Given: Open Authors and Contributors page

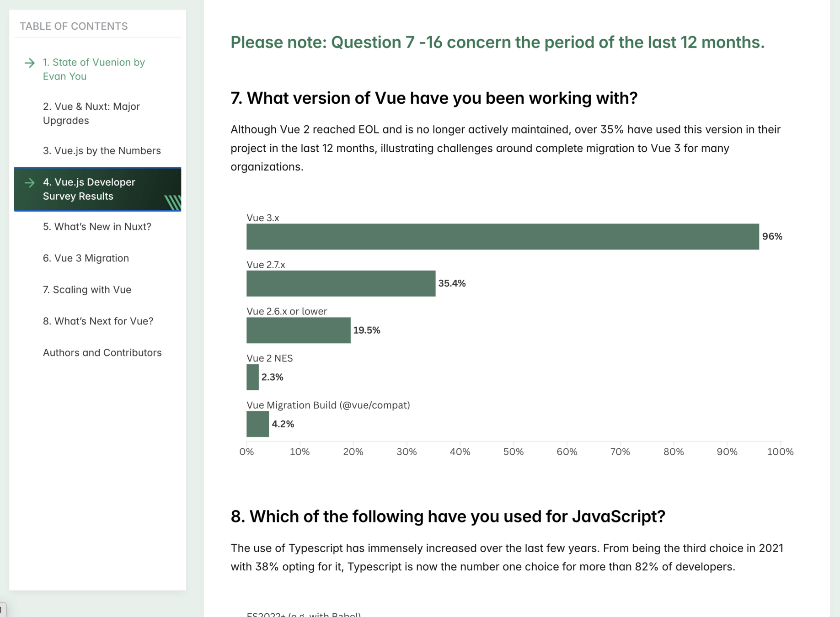Looking at the screenshot, I should coord(102,353).
